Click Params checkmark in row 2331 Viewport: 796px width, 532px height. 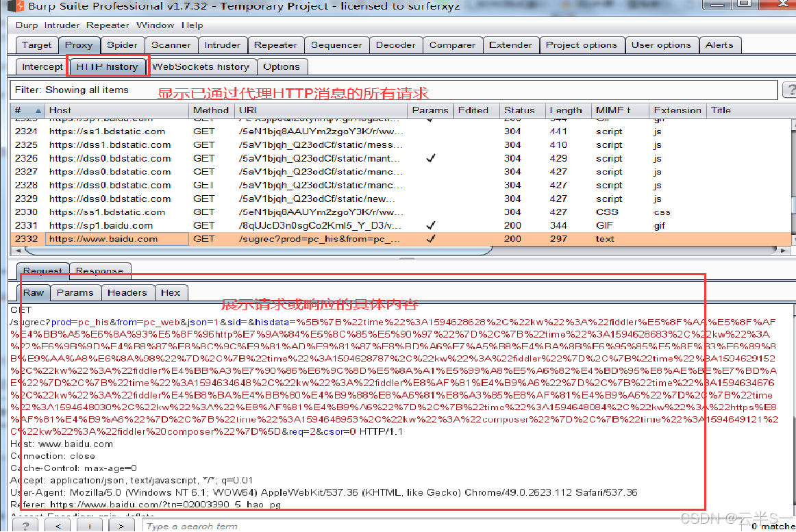pos(430,225)
